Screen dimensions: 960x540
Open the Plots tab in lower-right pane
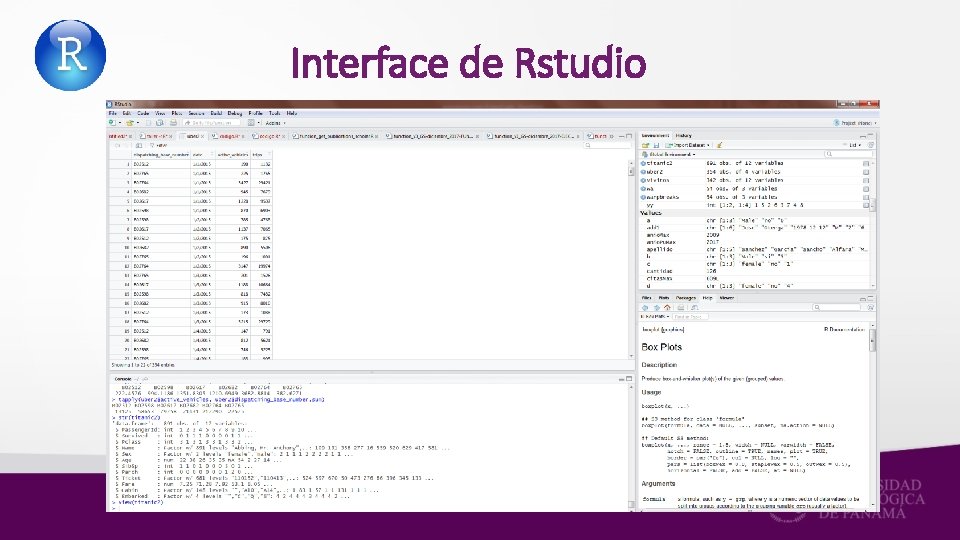664,298
